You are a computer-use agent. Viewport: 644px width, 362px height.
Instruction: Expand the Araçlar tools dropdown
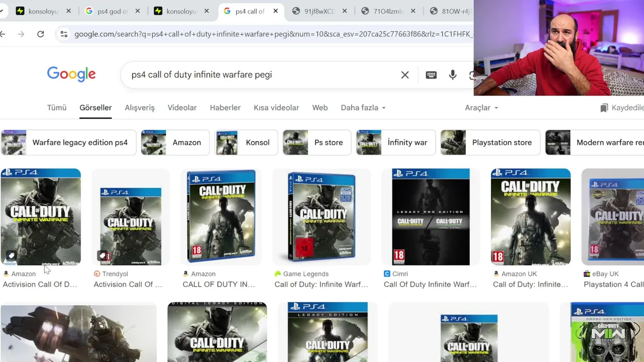click(481, 108)
